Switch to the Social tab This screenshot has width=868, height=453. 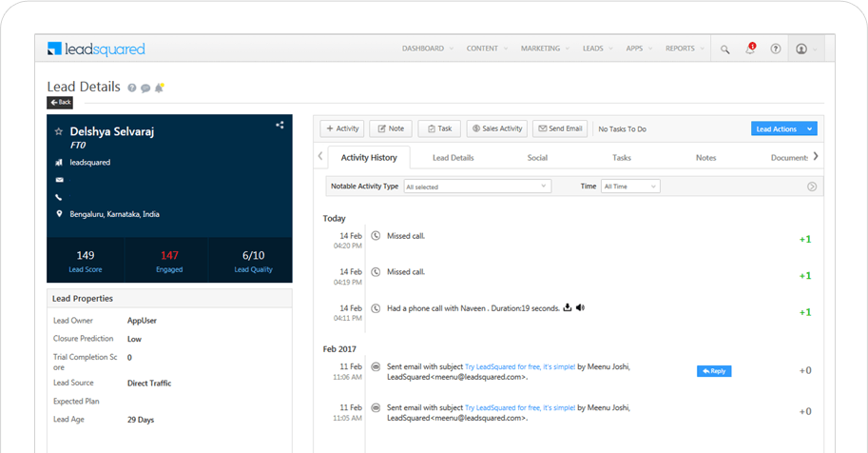[x=537, y=157]
